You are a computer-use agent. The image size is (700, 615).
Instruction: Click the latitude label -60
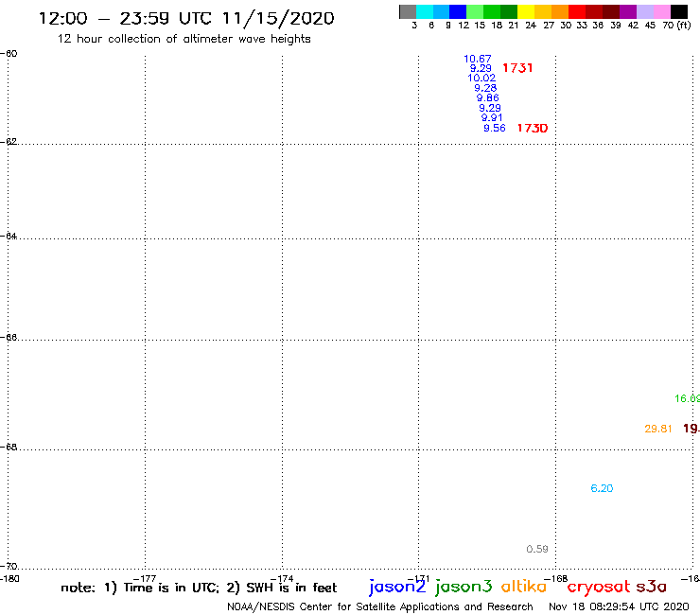coord(9,53)
